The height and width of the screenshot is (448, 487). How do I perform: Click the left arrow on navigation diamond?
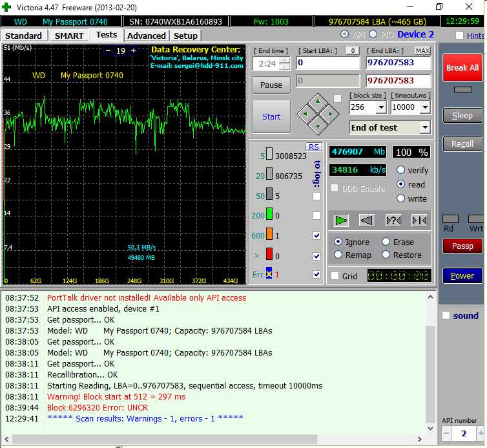pos(305,114)
